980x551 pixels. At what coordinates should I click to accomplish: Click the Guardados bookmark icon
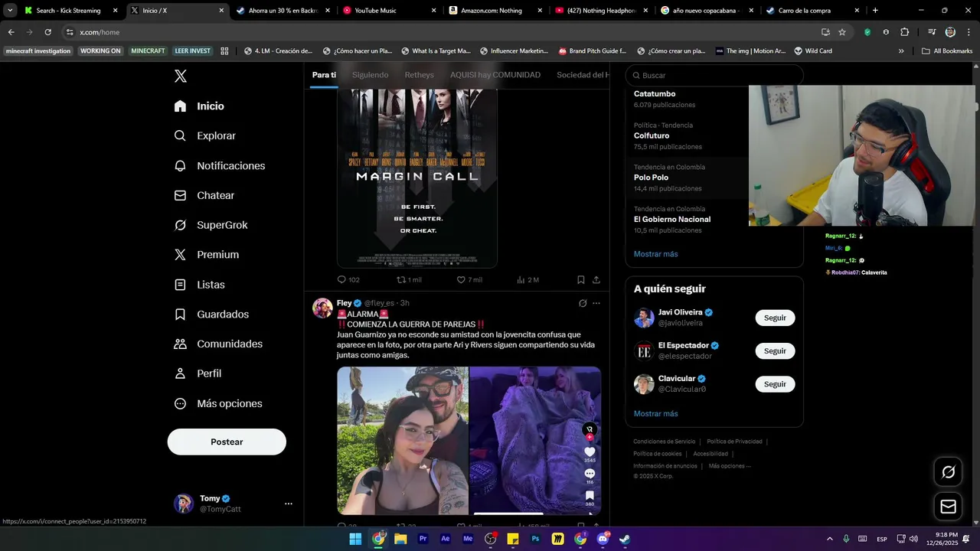click(x=180, y=315)
